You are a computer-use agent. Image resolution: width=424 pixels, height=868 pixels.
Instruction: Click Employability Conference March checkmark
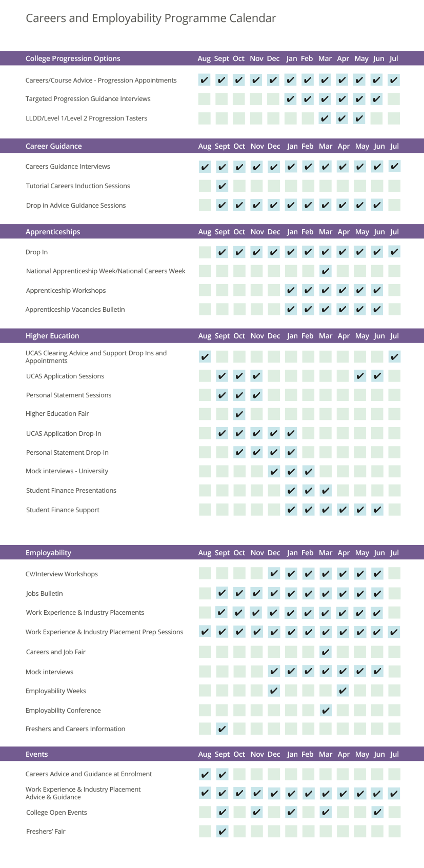[x=326, y=711]
